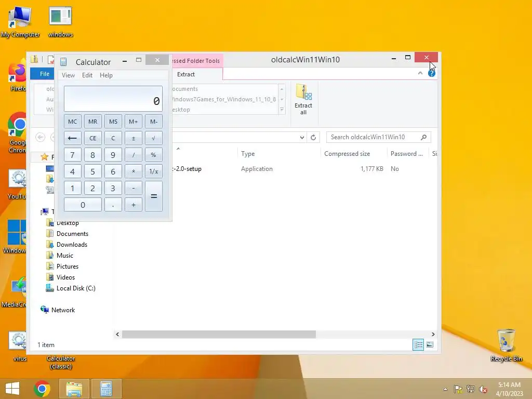The image size is (532, 399).
Task: Launch Chrome from the taskbar
Action: click(42, 389)
